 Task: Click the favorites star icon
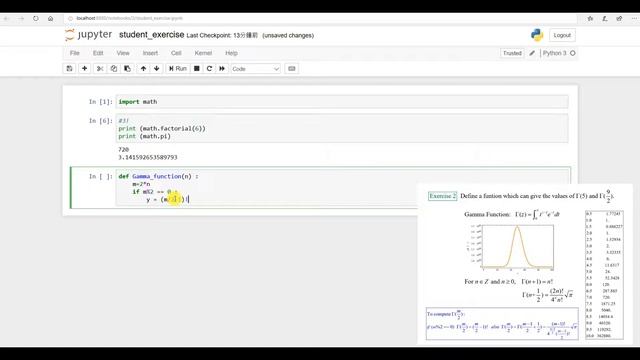click(590, 18)
